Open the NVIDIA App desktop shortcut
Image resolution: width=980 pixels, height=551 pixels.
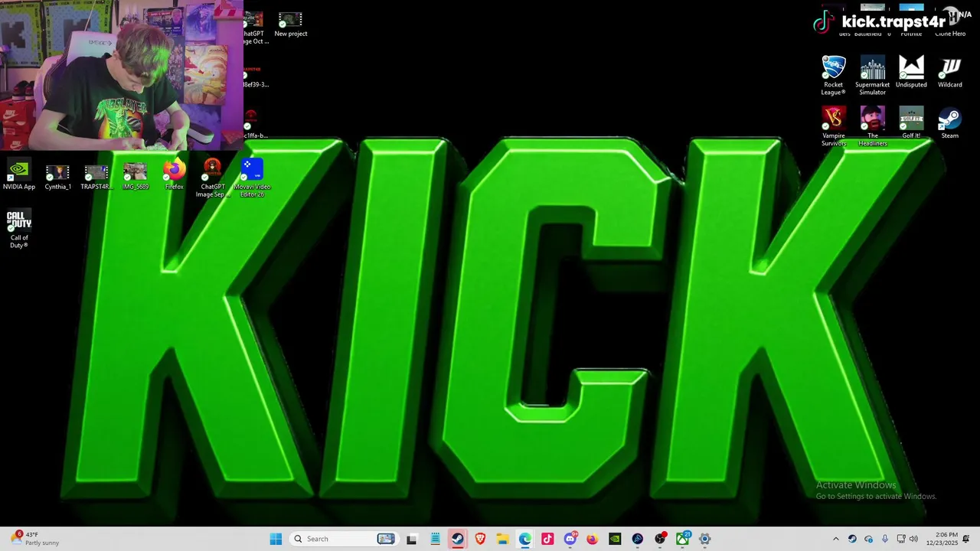(18, 175)
